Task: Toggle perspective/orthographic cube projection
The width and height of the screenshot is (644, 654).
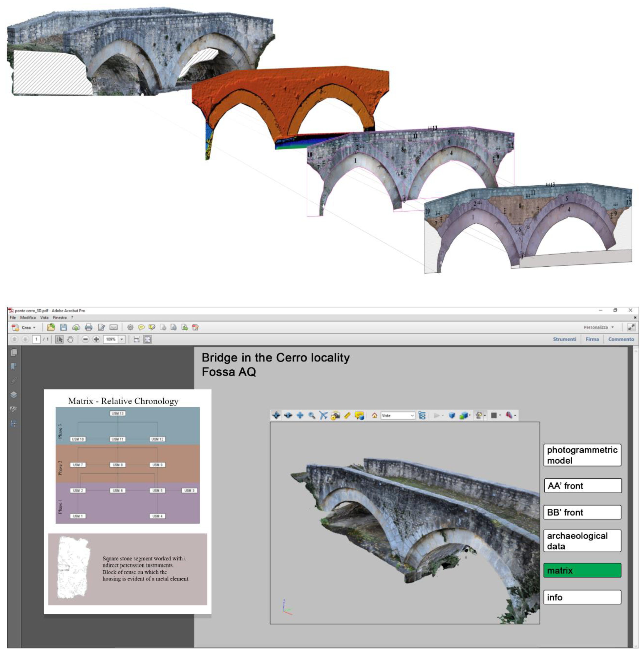Action: [x=451, y=415]
